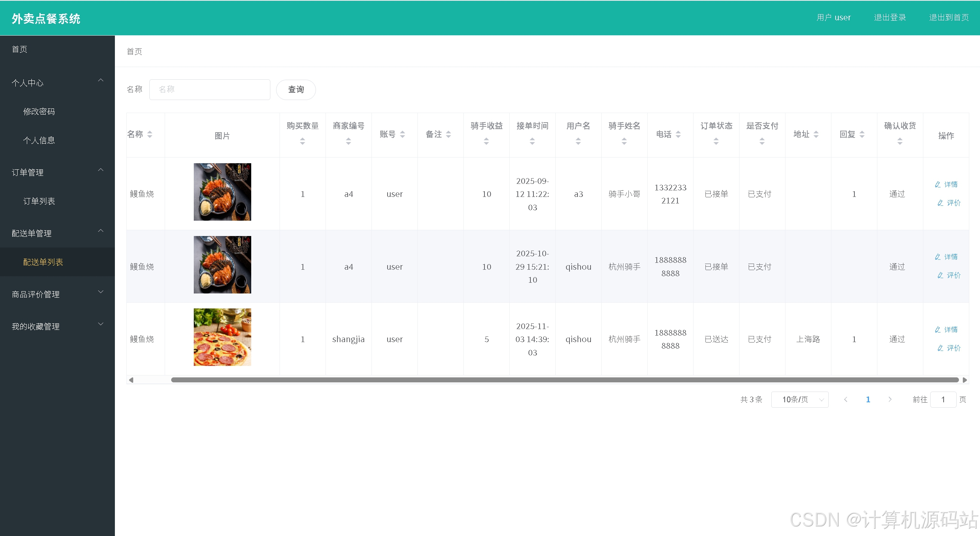980x536 pixels.
Task: Click the table's left scroll arrow
Action: 131,380
